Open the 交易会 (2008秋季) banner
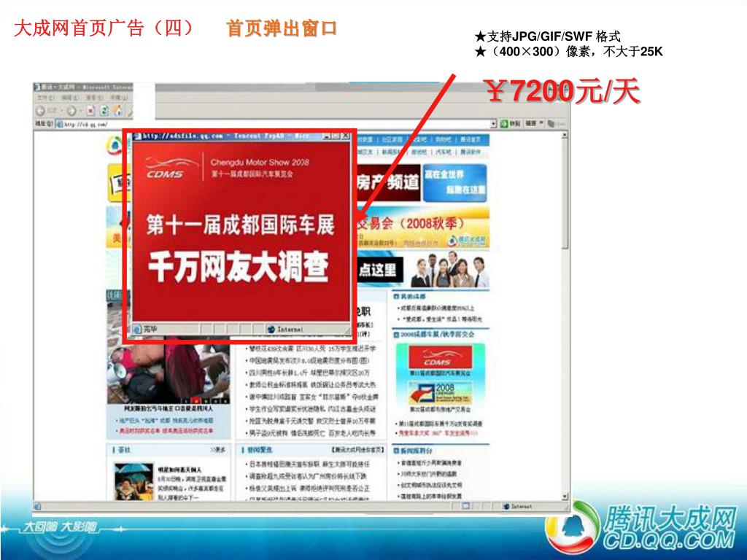The width and height of the screenshot is (747, 560). 422,228
